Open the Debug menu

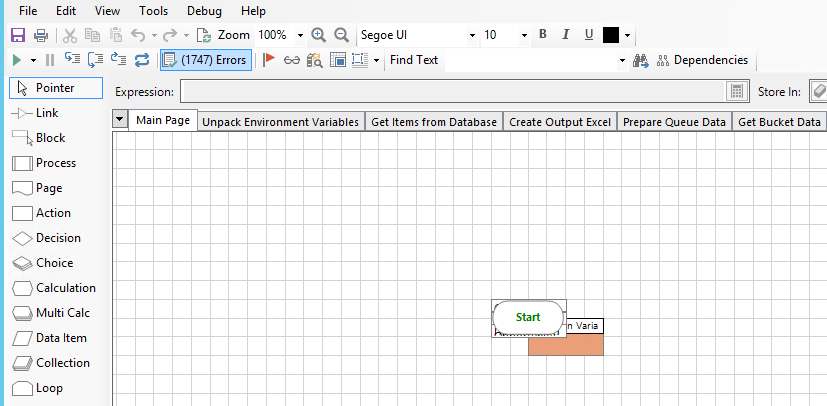pyautogui.click(x=204, y=11)
